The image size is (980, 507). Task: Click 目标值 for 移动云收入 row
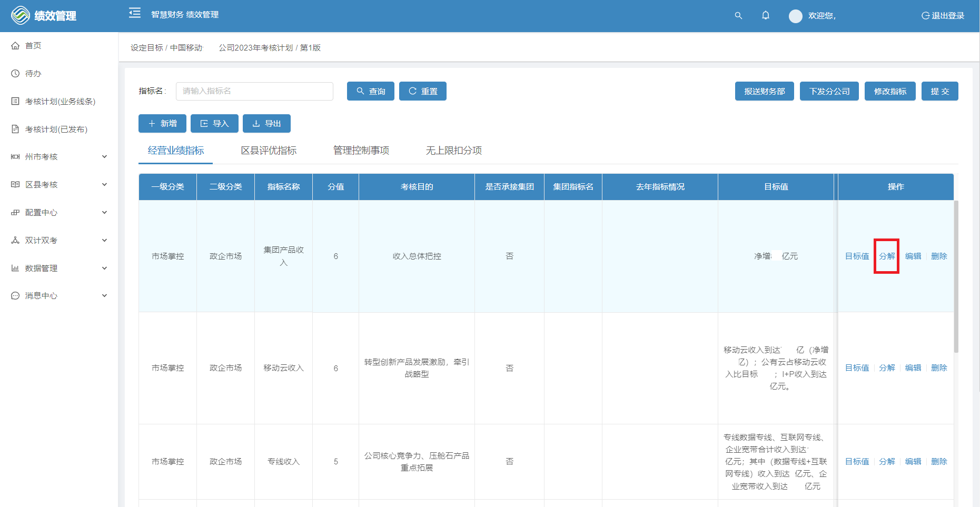point(857,368)
